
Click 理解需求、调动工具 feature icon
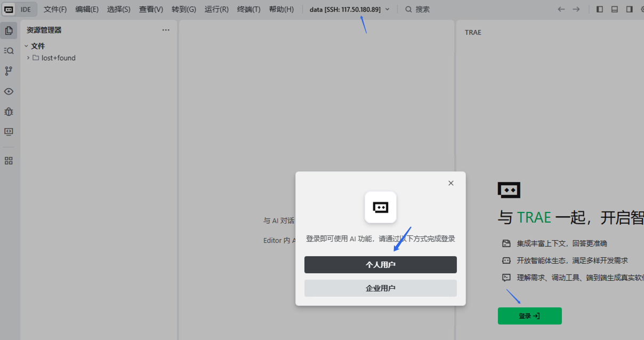pos(506,278)
